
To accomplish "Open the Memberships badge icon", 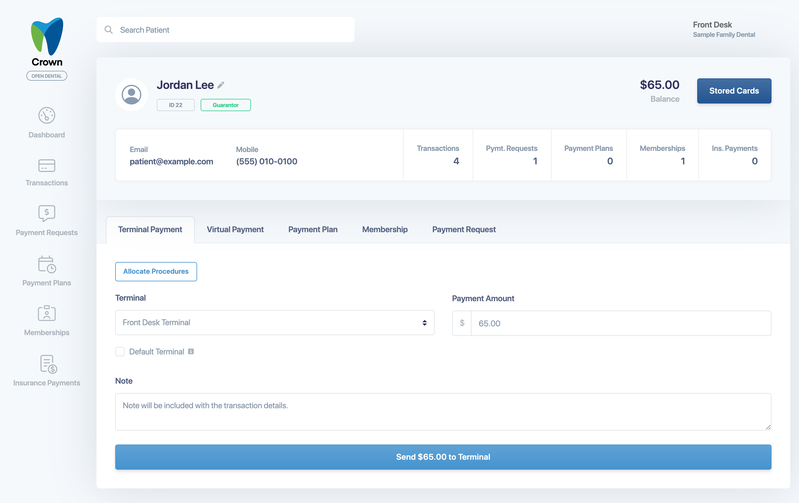I will (x=46, y=313).
